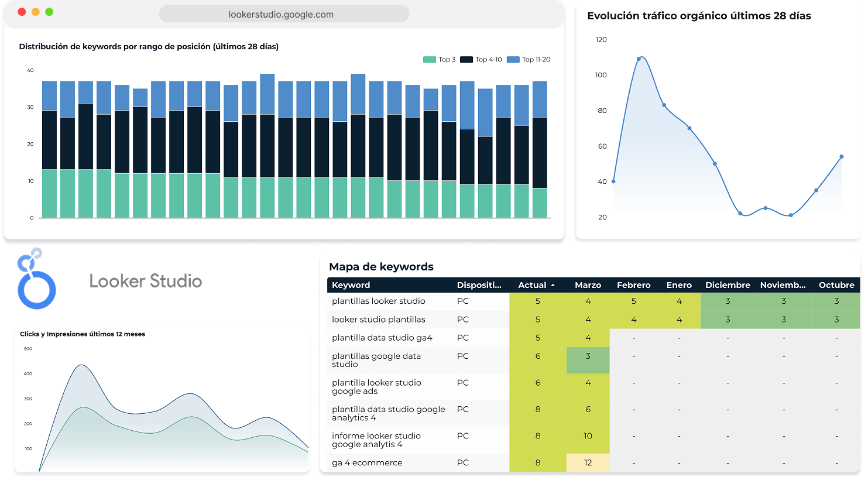Select 'plantilla looker studio google ads' keyword
The height and width of the screenshot is (487, 868).
coord(376,387)
